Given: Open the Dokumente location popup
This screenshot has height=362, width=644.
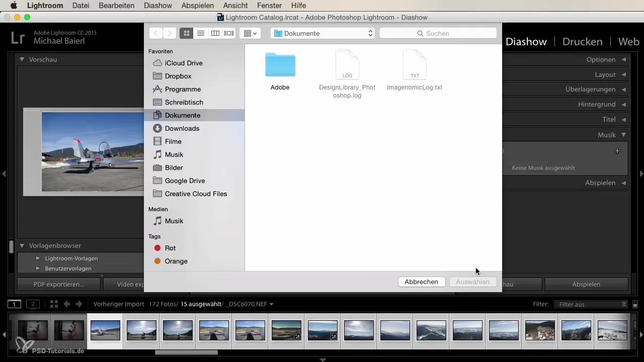Looking at the screenshot, I should [323, 33].
